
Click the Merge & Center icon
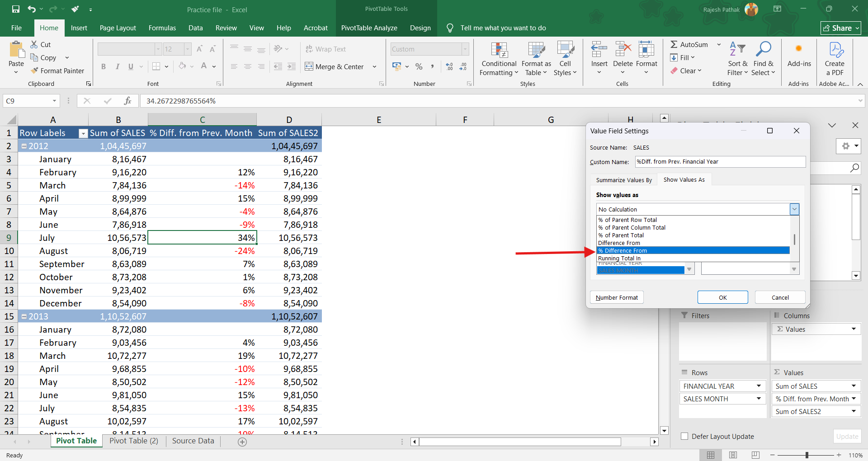coord(309,66)
